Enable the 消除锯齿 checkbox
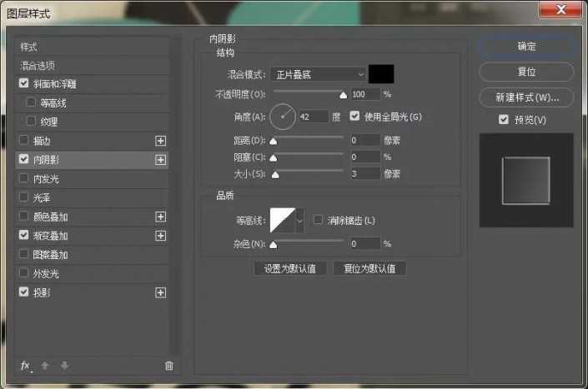 tap(318, 220)
